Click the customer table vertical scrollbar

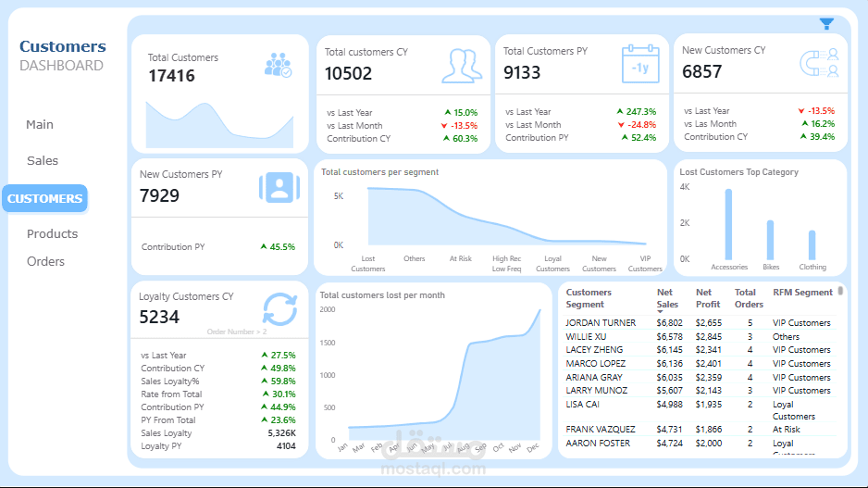pos(840,291)
